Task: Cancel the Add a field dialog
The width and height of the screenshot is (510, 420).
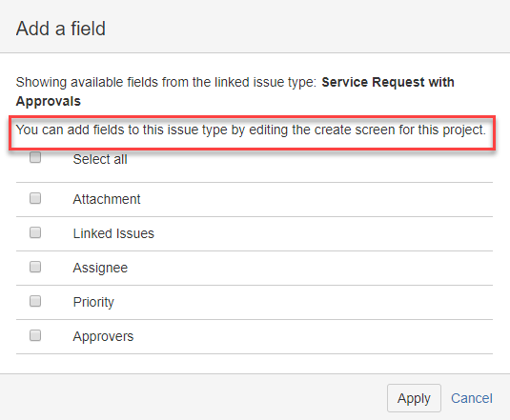Action: (472, 398)
